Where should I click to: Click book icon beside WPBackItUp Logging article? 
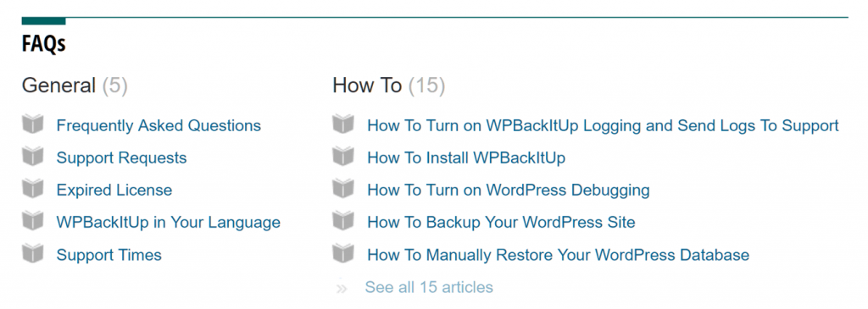[x=343, y=124]
